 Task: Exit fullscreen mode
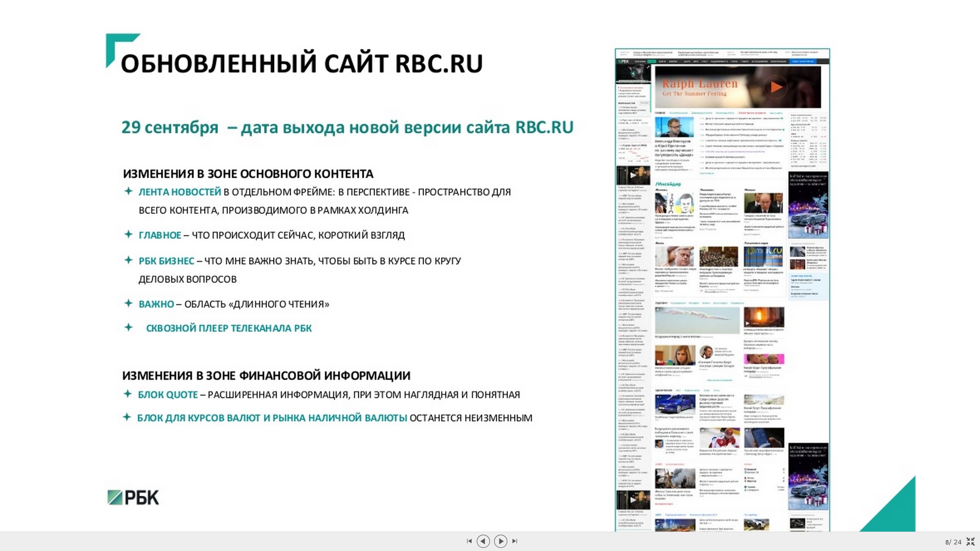point(970,541)
